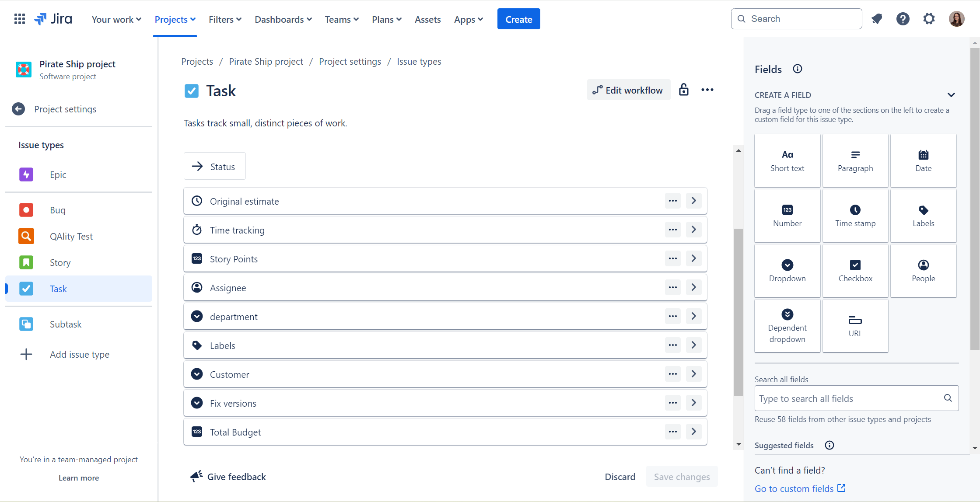Click the Status button
This screenshot has height=502, width=980.
pyautogui.click(x=215, y=166)
